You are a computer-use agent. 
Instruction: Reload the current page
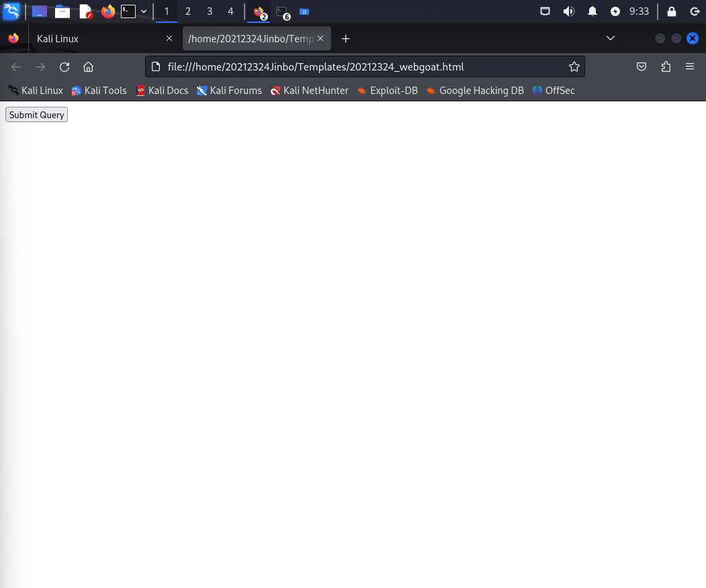tap(64, 67)
